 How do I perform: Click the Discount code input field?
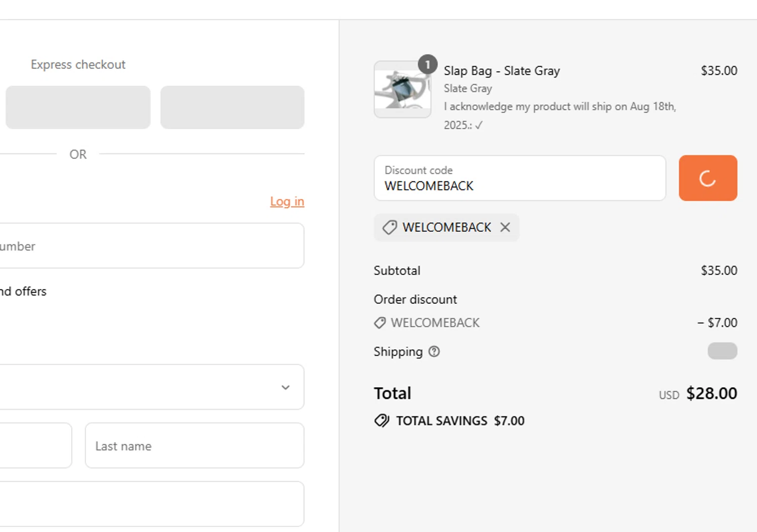[x=520, y=178]
